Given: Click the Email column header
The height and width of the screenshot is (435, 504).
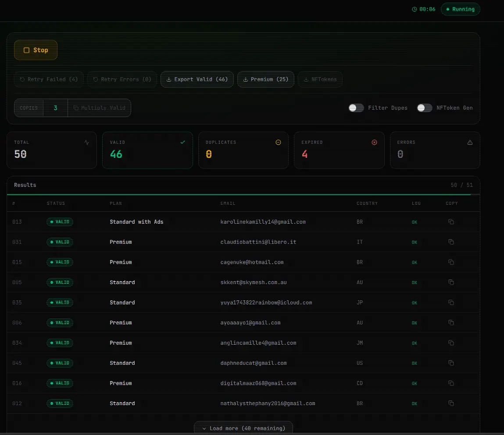Looking at the screenshot, I should pos(228,203).
